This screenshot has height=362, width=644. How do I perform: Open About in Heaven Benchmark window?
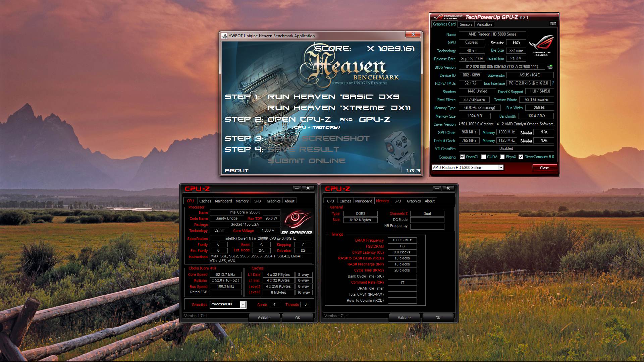click(236, 171)
